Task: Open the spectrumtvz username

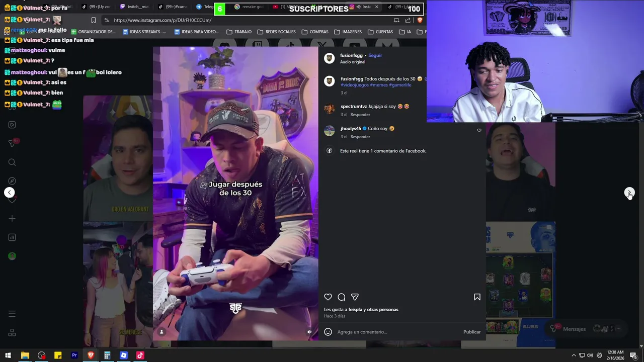Action: coord(354,107)
